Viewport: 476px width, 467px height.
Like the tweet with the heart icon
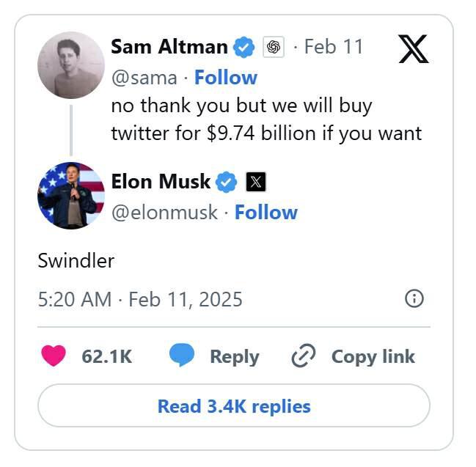coord(54,356)
